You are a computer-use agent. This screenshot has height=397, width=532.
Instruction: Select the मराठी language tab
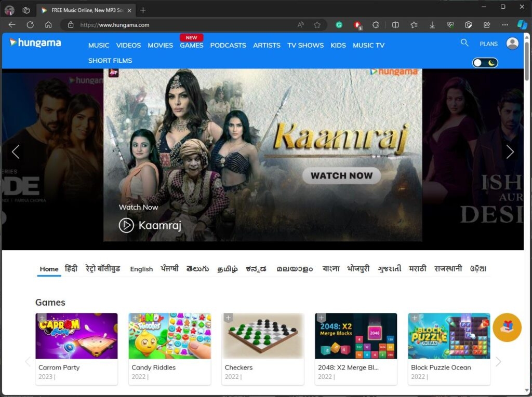click(x=417, y=268)
